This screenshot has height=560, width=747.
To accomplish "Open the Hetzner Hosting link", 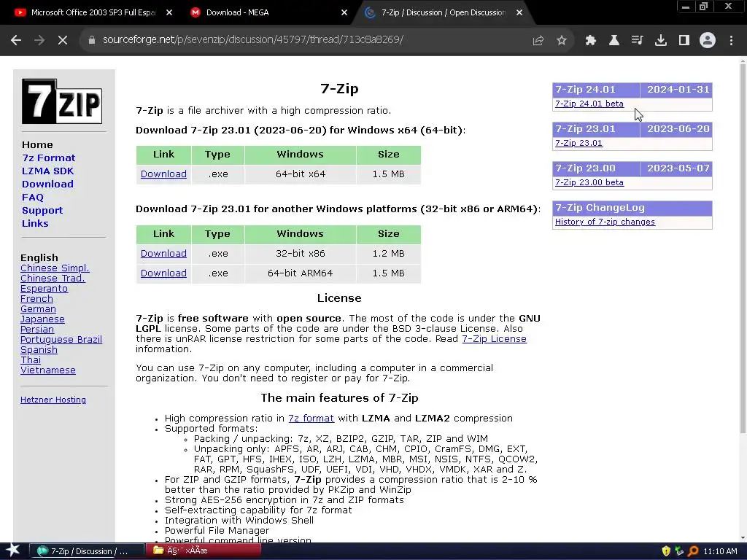I will pos(53,400).
